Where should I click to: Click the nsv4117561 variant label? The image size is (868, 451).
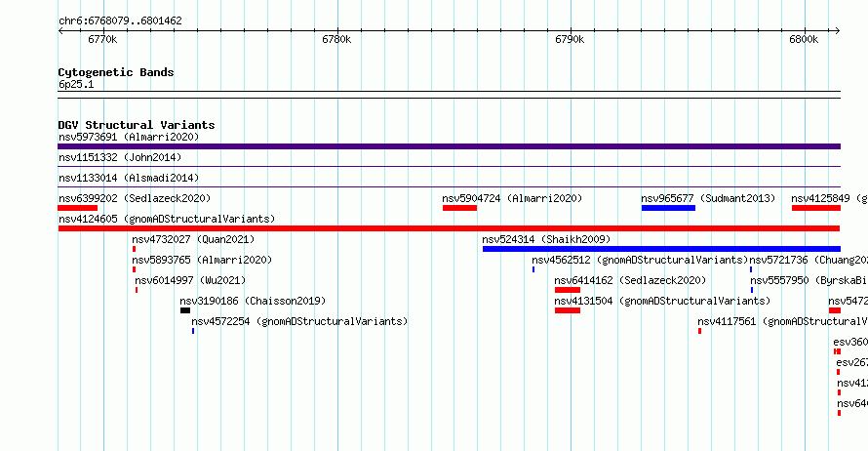pyautogui.click(x=783, y=321)
